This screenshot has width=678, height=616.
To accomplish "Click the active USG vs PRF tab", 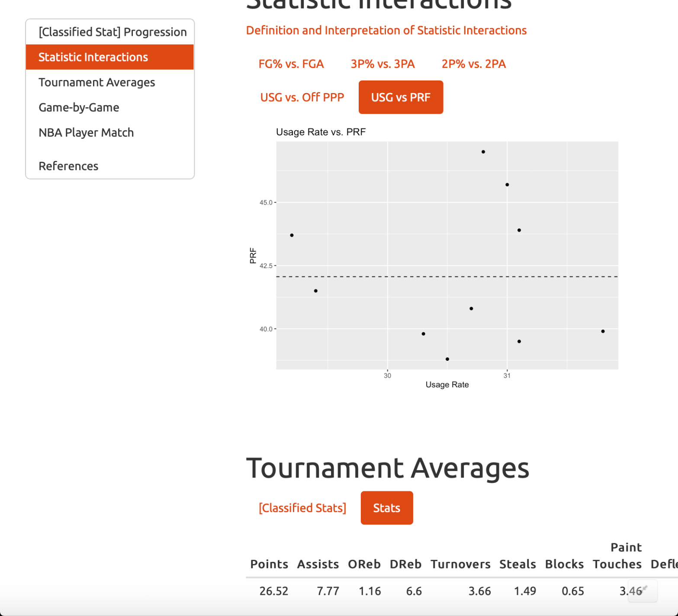I will [x=401, y=97].
